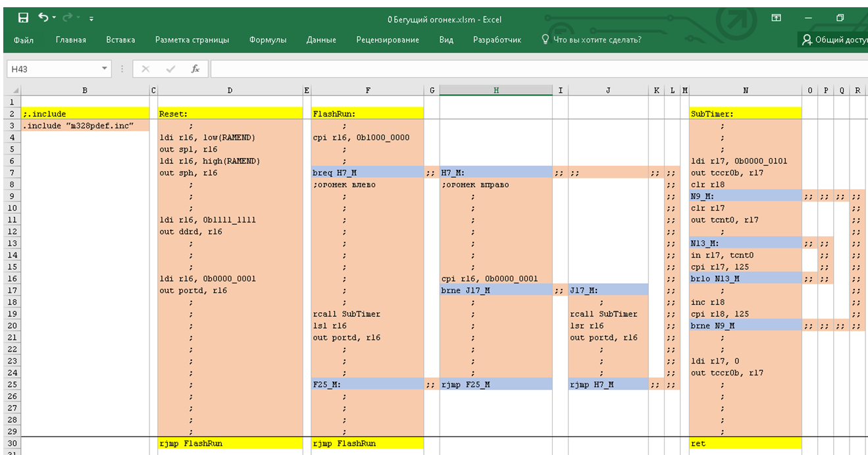
Task: Click the Name Box showing H43
Action: click(51, 68)
